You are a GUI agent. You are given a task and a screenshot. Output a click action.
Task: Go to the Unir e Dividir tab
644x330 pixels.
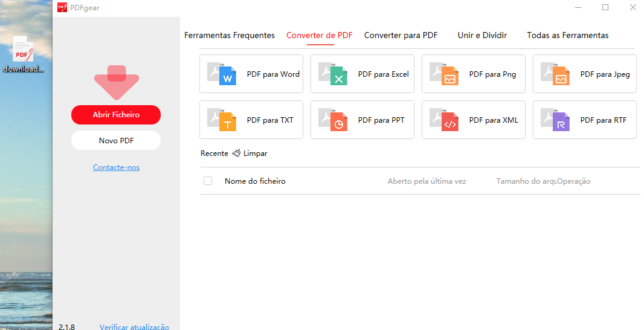click(x=482, y=35)
